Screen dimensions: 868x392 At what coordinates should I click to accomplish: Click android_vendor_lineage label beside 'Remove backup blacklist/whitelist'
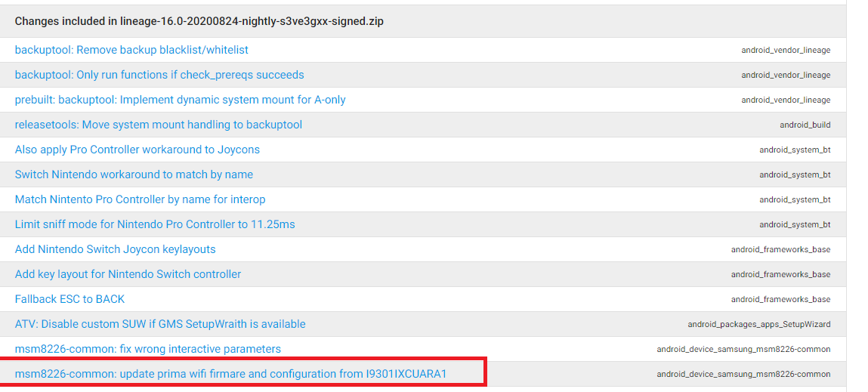tap(786, 50)
